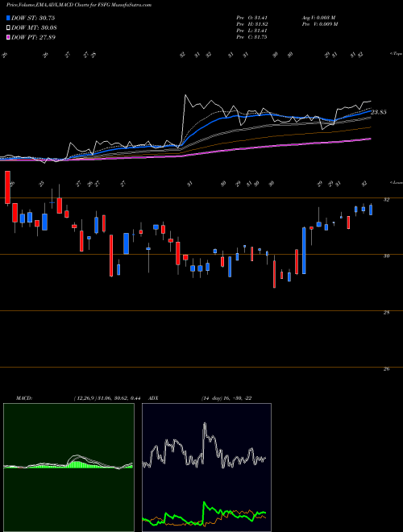Click the white DOW MT legend swatch
403x532 pixels.
[x=8, y=27]
